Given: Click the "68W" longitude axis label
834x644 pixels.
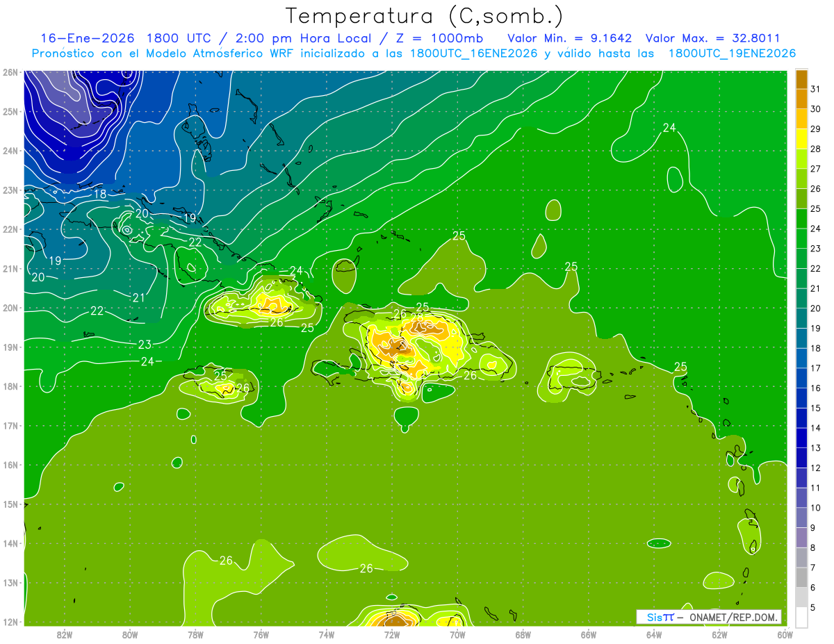Looking at the screenshot, I should point(523,634).
